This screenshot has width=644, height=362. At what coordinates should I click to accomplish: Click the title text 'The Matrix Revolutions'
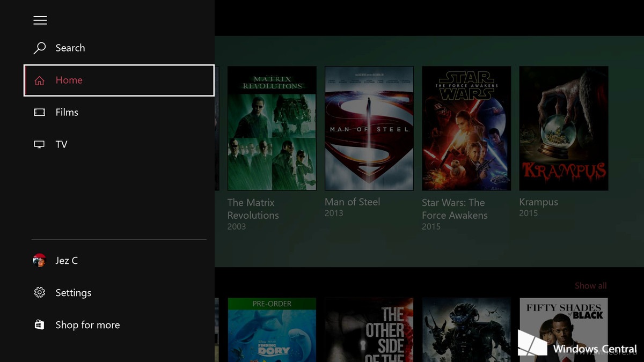pos(253,209)
